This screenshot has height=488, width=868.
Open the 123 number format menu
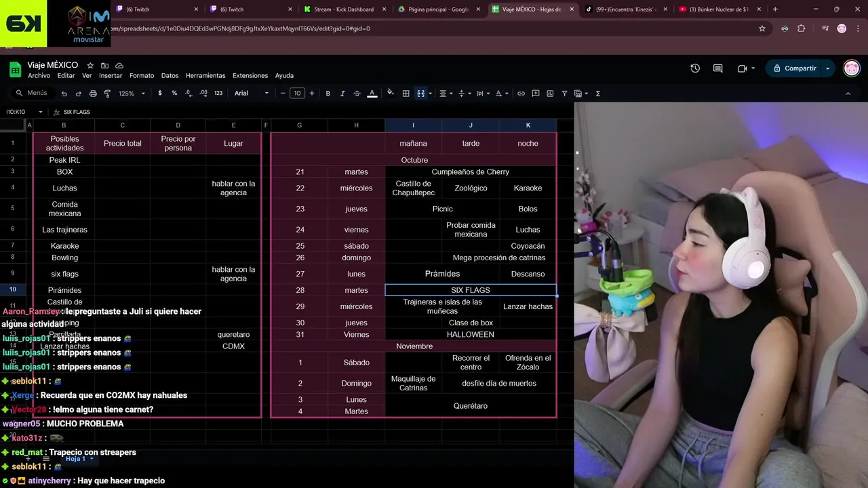click(218, 94)
